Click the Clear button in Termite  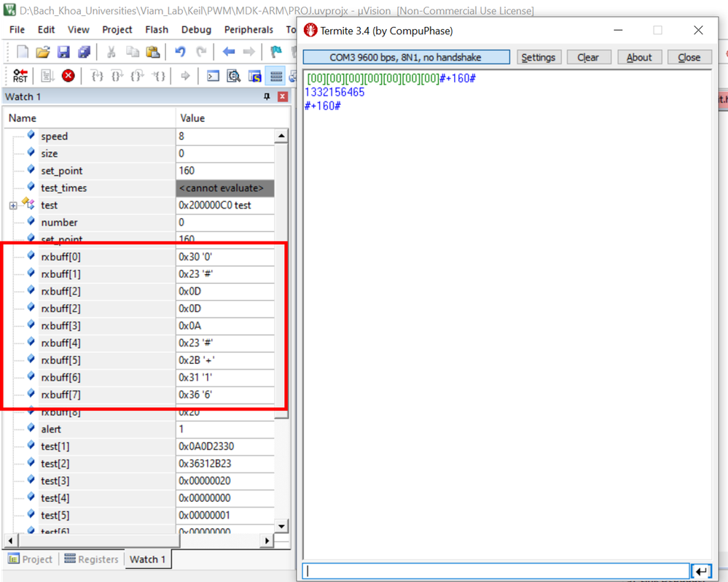pos(588,58)
